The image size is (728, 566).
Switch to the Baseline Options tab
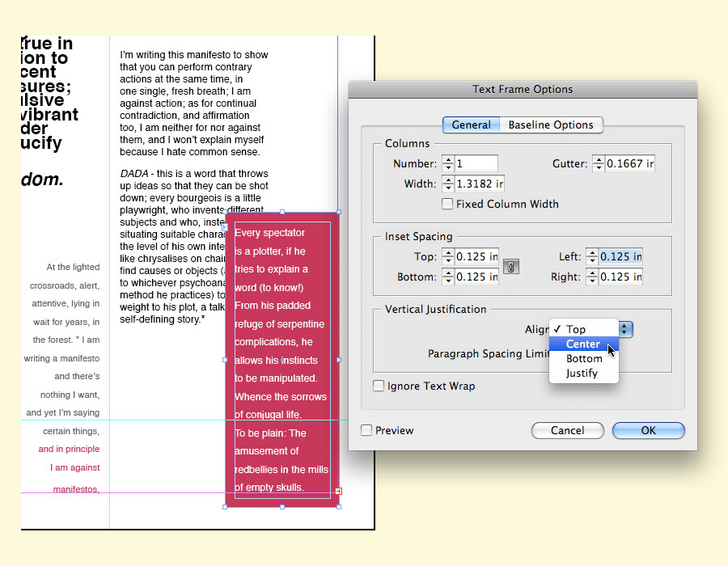pos(551,125)
